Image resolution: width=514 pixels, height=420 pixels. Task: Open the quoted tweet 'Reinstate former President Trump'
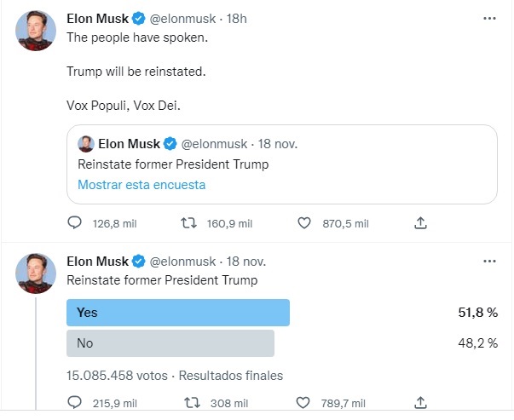click(282, 164)
